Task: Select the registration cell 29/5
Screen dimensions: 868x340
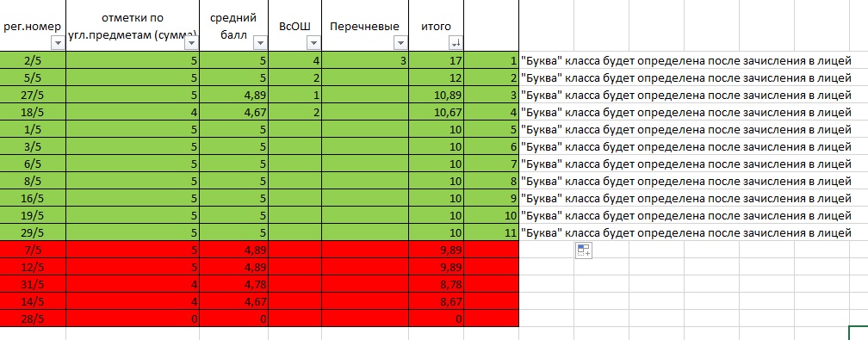Action: (x=33, y=232)
